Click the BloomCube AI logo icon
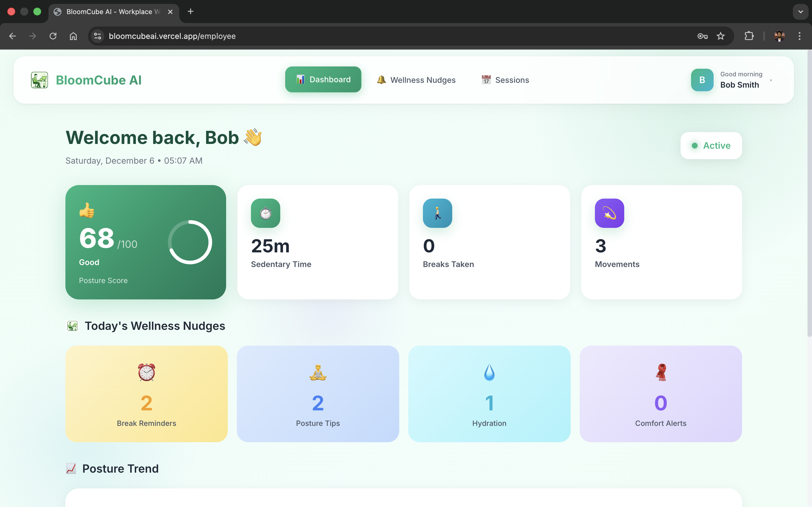This screenshot has height=507, width=812. pyautogui.click(x=39, y=80)
